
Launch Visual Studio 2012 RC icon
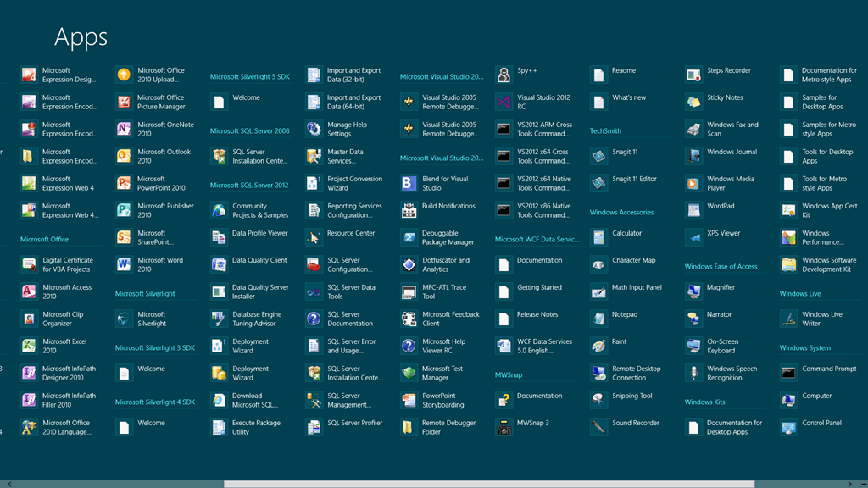tap(504, 102)
